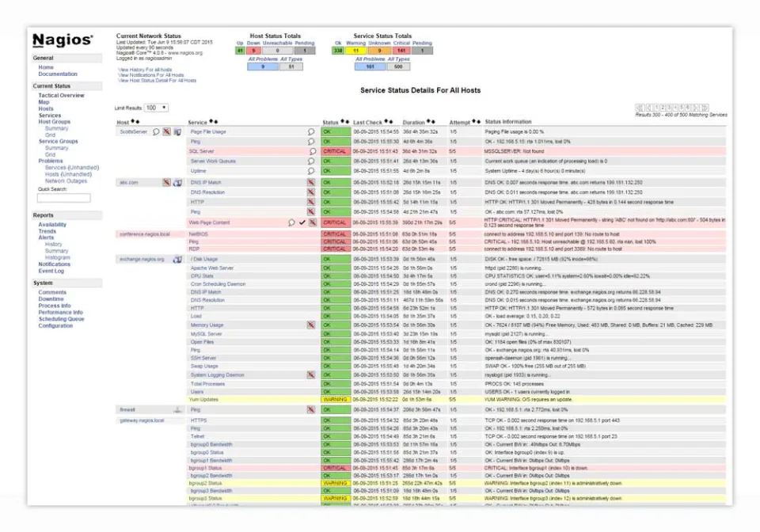The image size is (760, 532).
Task: Open Downtime under System
Action: coord(51,299)
